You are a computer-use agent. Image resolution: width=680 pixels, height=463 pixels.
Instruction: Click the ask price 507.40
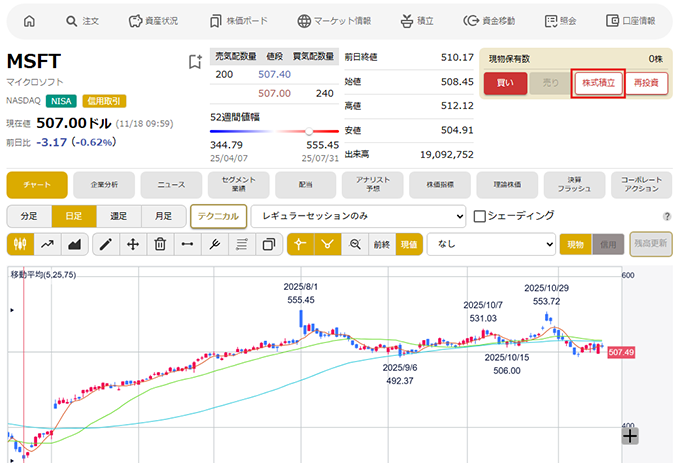click(275, 74)
